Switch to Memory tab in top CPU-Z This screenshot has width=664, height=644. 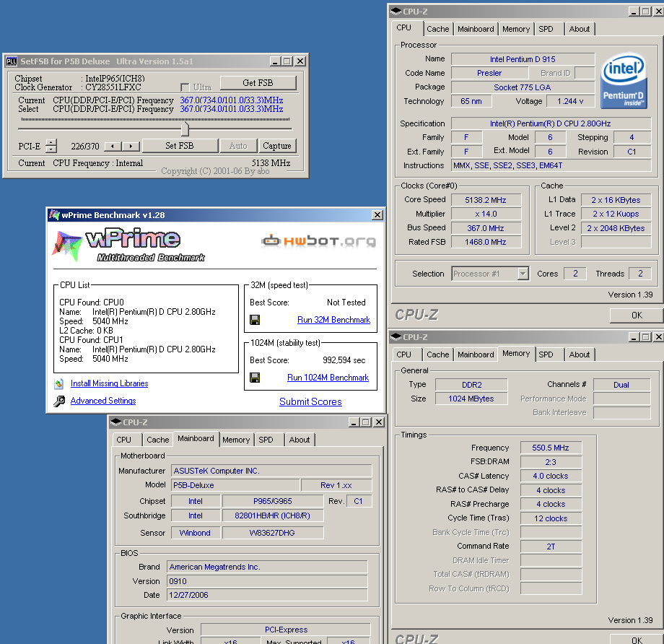tap(516, 29)
